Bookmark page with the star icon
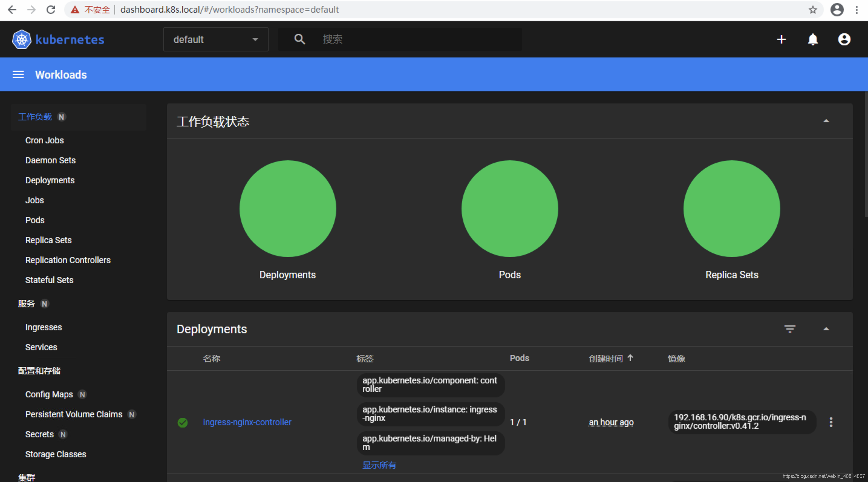868x482 pixels. 813,10
